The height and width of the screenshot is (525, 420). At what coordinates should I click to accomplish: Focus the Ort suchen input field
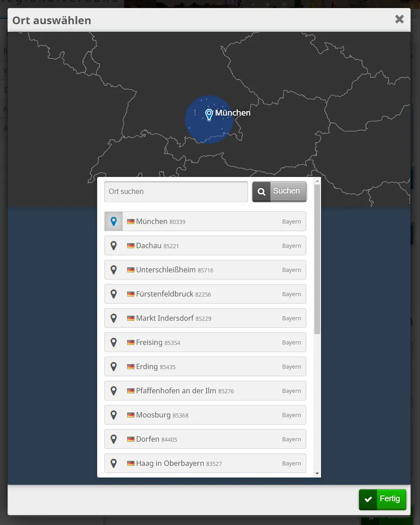[176, 192]
